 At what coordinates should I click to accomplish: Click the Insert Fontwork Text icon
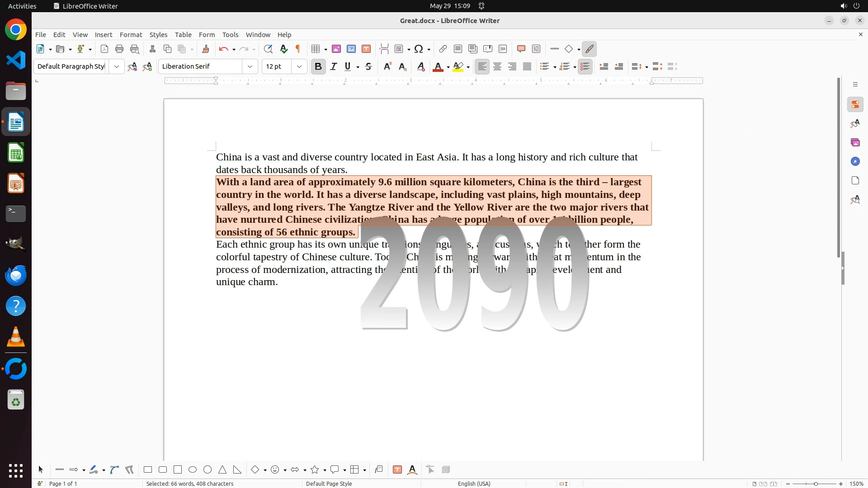tap(412, 469)
